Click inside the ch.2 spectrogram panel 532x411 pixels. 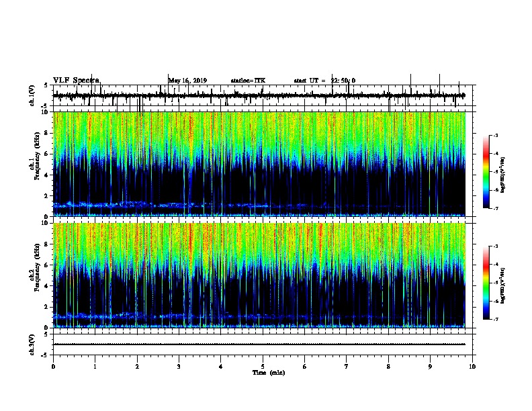click(259, 275)
